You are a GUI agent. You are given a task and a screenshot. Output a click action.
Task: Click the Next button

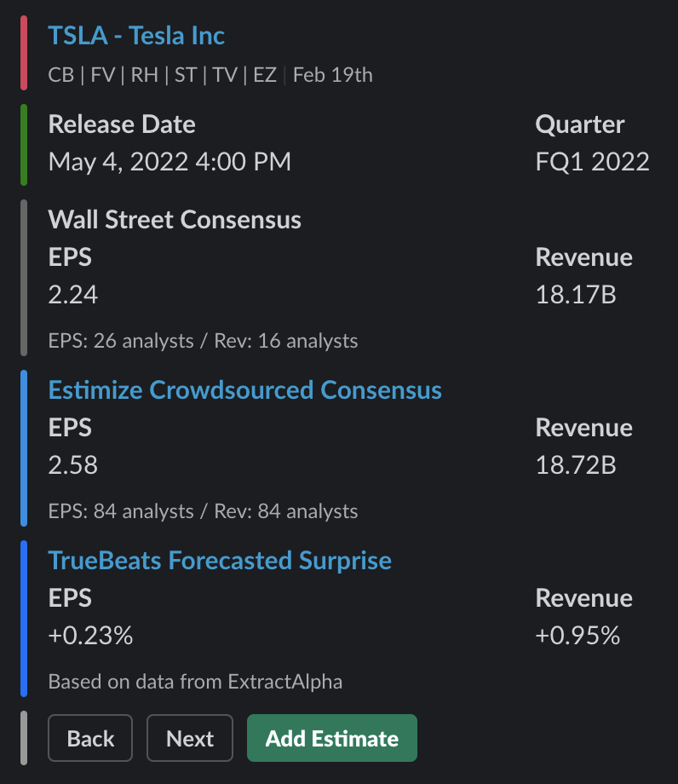(x=190, y=738)
